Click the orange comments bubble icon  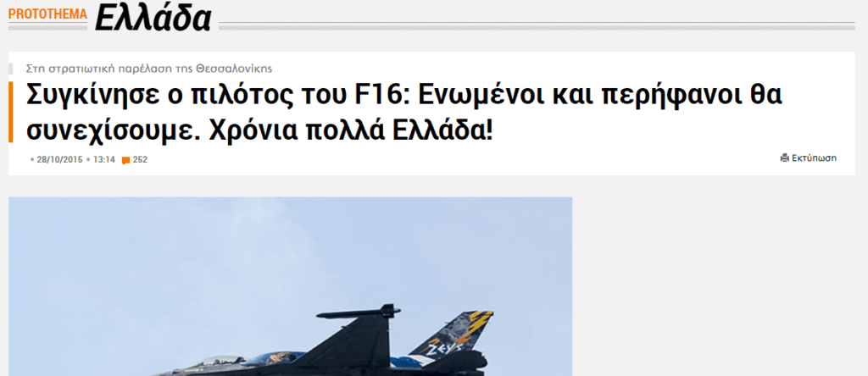125,160
